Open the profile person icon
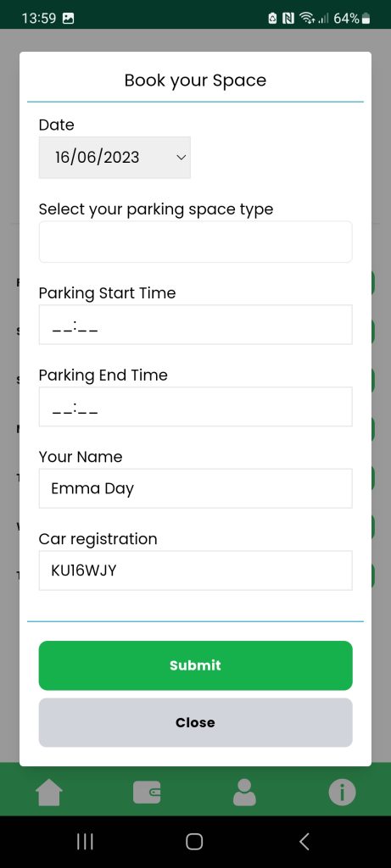 (244, 793)
